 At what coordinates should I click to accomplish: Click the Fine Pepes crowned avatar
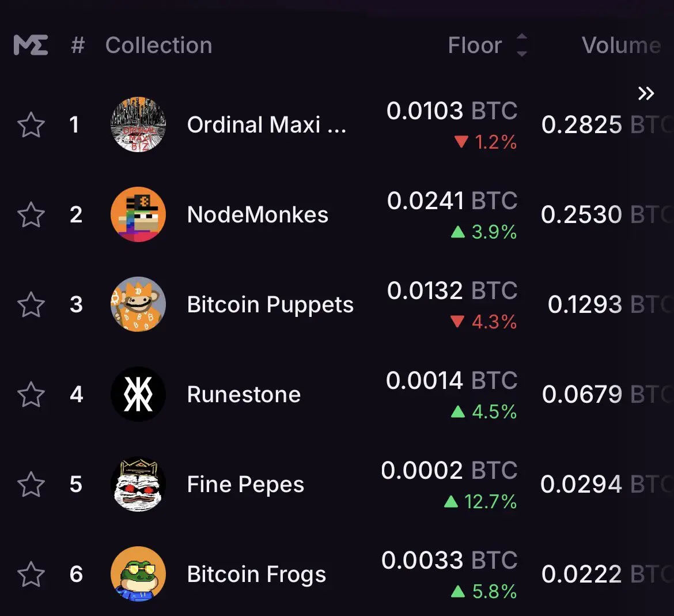(x=138, y=484)
